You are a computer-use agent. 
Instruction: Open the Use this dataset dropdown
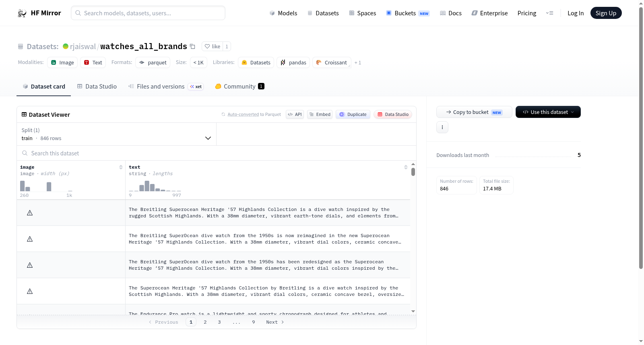coord(548,112)
